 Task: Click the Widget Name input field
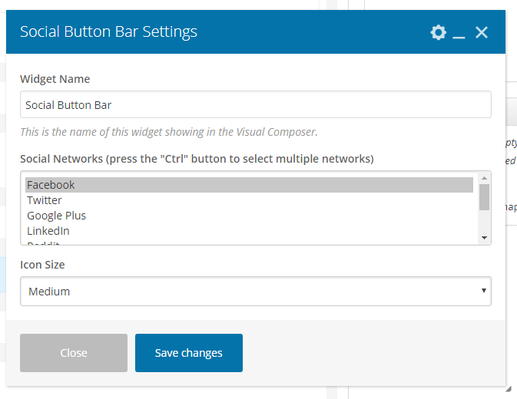256,104
